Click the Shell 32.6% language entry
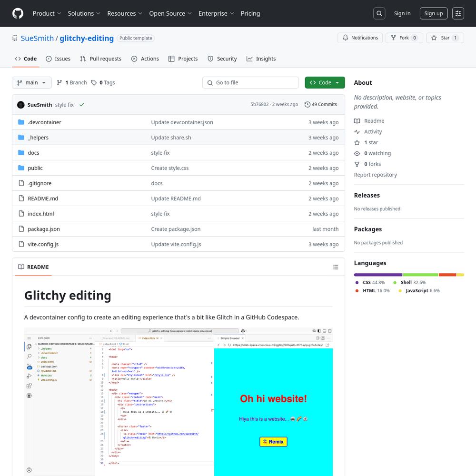This screenshot has height=476, width=476. 409,282
